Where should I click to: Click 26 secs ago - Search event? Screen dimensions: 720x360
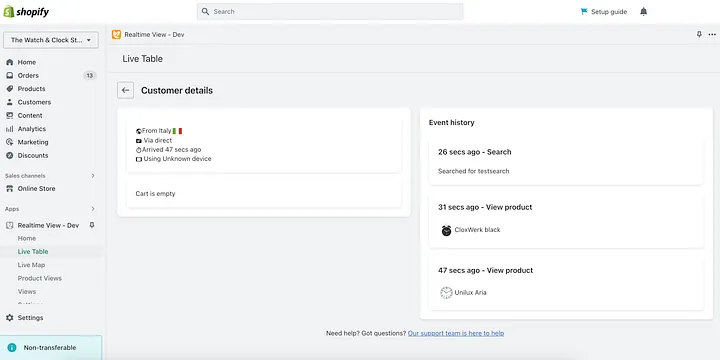(474, 152)
